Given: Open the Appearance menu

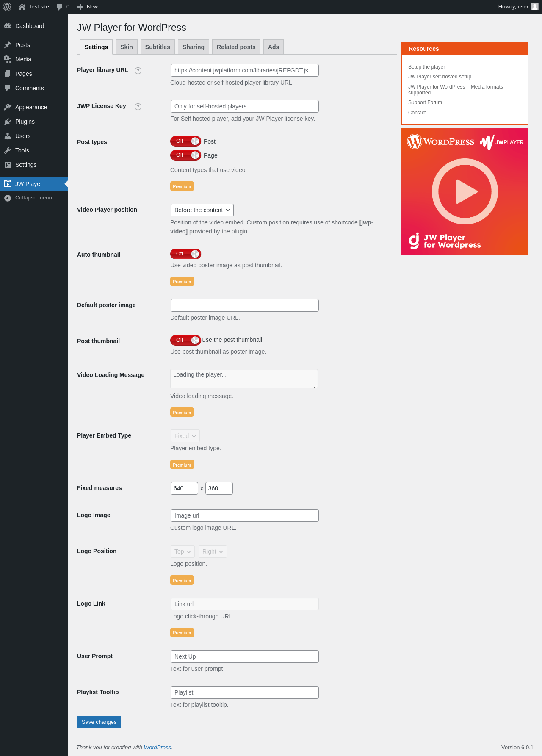Looking at the screenshot, I should tap(34, 107).
